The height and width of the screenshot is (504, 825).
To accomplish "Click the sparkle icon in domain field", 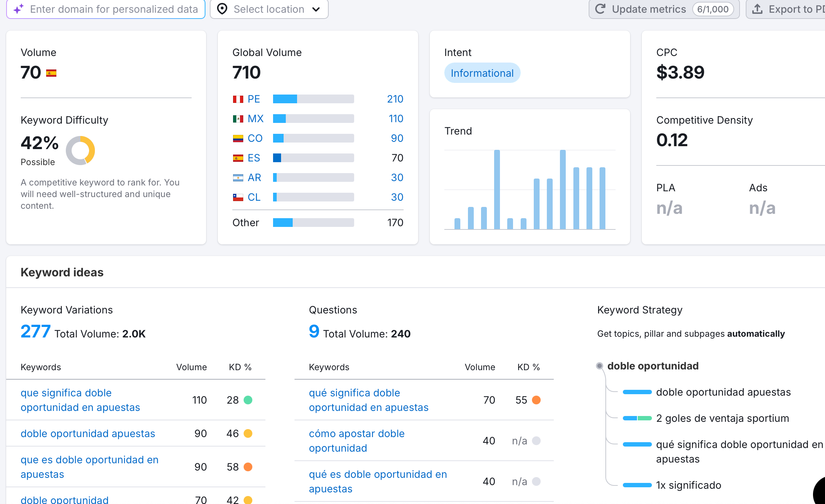I will (x=19, y=9).
